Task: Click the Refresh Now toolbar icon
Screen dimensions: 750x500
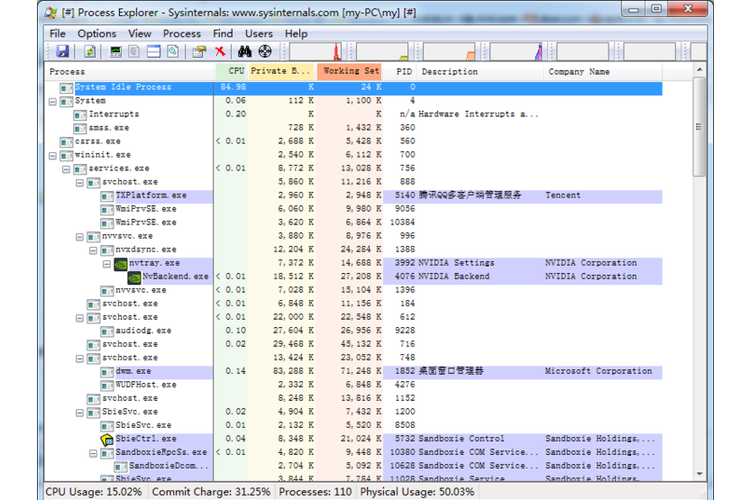Action: tap(90, 51)
